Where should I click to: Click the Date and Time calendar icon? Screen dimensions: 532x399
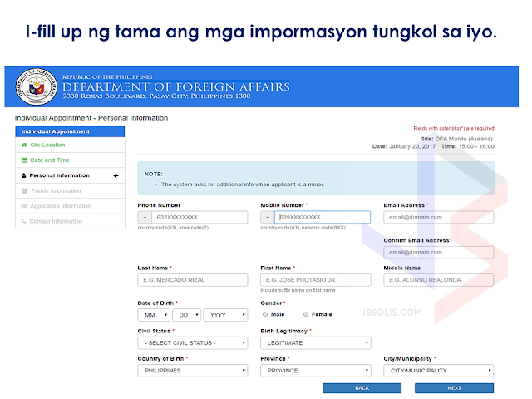[x=24, y=160]
